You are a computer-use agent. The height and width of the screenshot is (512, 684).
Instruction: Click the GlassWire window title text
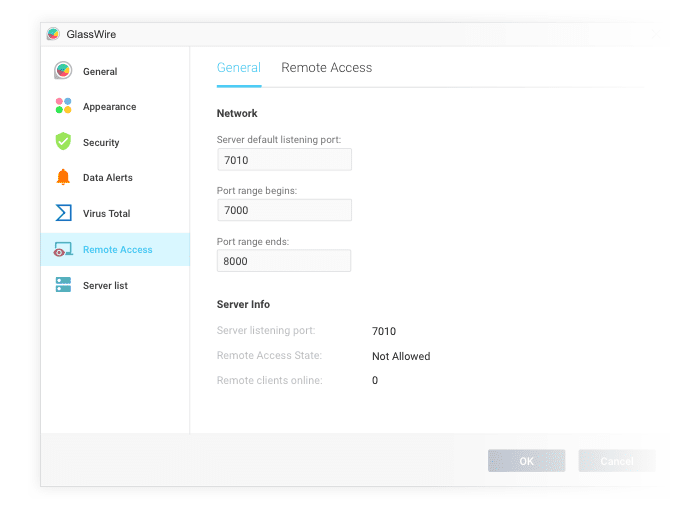point(91,34)
